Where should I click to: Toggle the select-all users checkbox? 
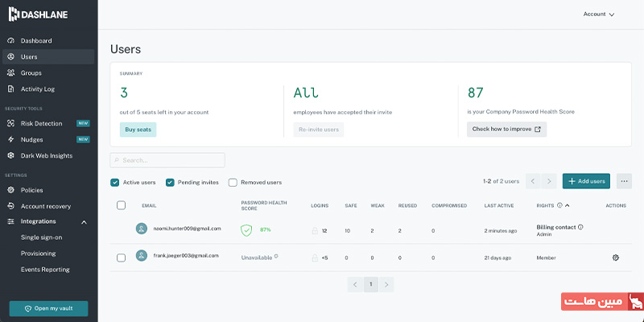[x=122, y=205]
